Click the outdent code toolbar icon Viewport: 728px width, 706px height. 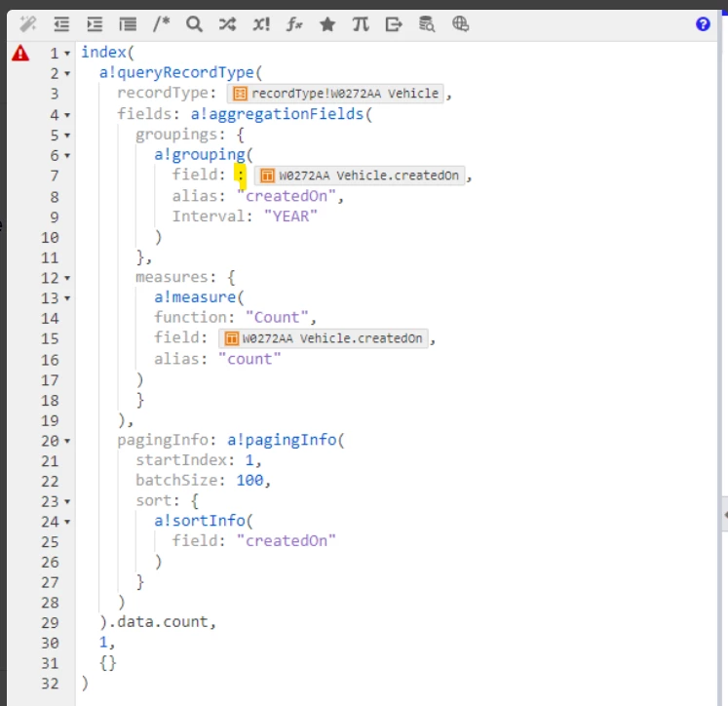pos(61,23)
